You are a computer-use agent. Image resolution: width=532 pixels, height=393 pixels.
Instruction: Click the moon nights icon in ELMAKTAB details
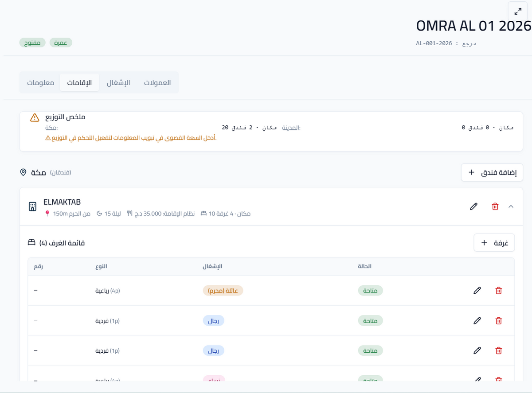[x=99, y=214]
